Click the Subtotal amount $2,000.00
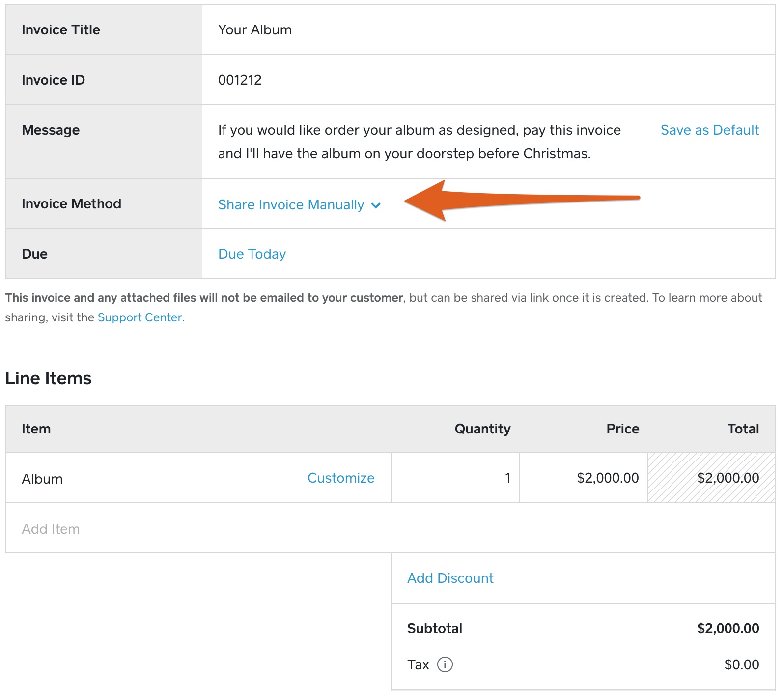Viewport: 784px width, 691px height. pos(728,628)
